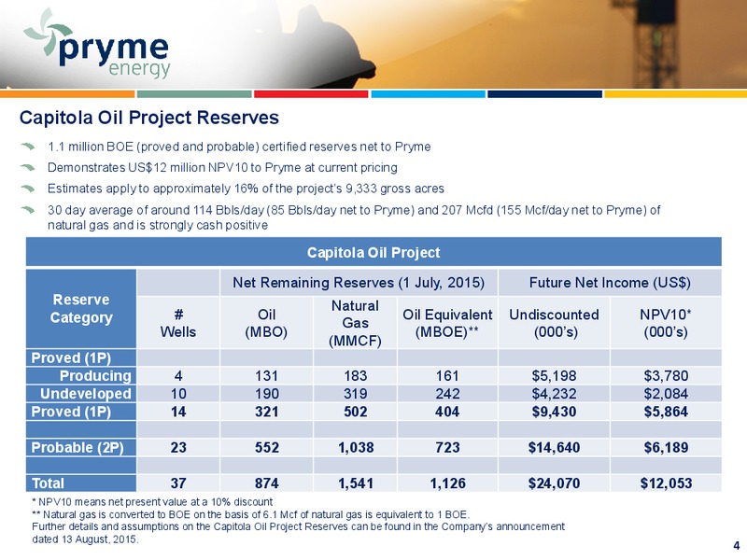Click the slide page number '4'
Image resolution: width=747 pixels, height=560 pixels.
(736, 546)
